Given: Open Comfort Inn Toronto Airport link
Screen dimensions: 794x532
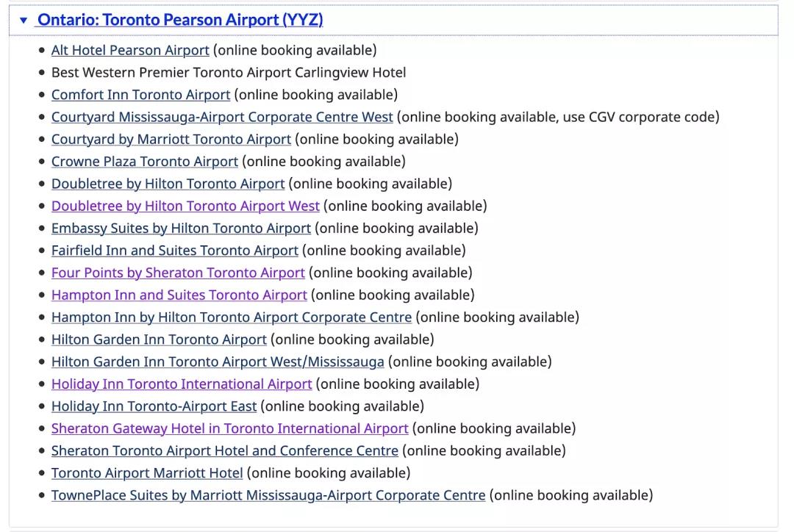Looking at the screenshot, I should click(140, 95).
